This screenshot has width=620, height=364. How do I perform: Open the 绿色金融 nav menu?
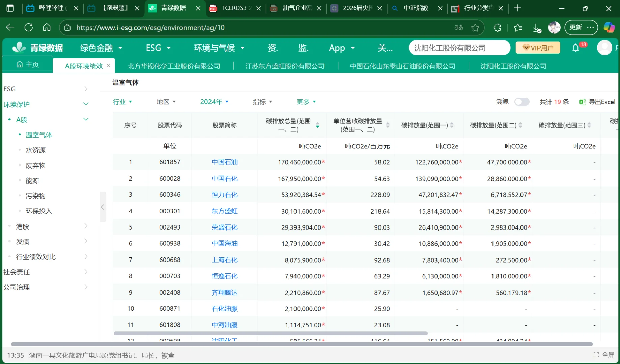pyautogui.click(x=101, y=48)
